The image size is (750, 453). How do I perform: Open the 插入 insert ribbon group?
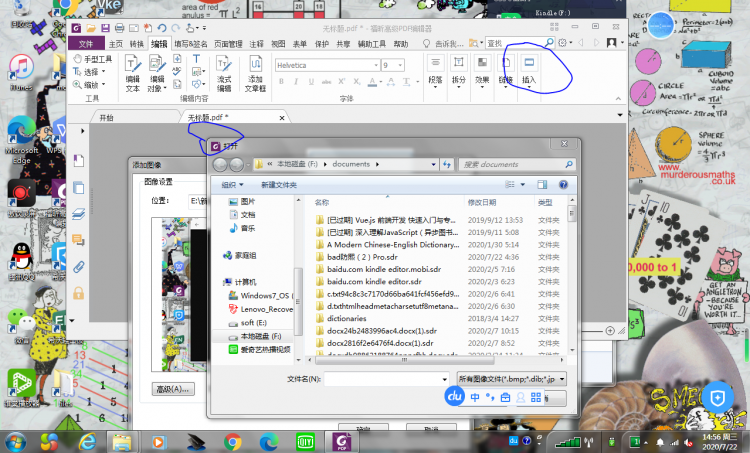pyautogui.click(x=529, y=72)
